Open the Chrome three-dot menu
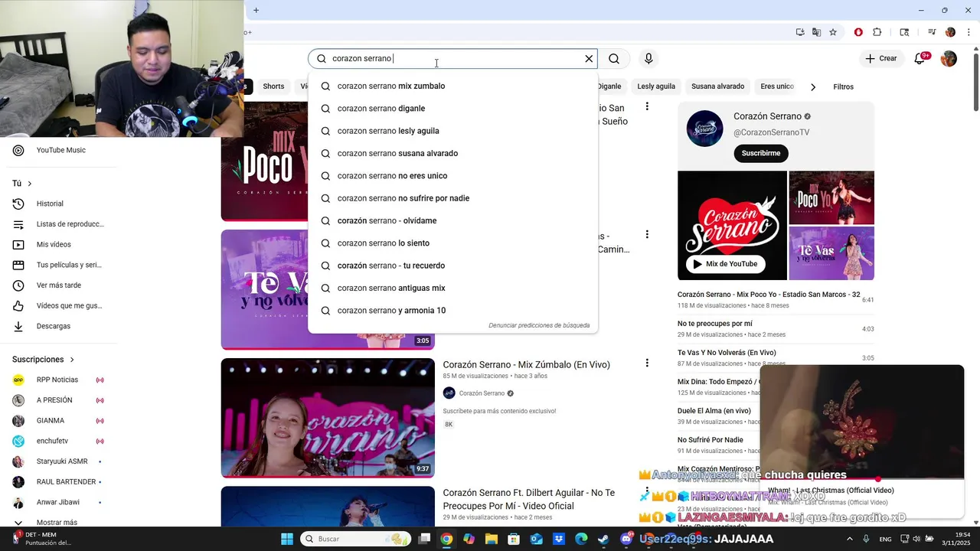 pyautogui.click(x=969, y=32)
